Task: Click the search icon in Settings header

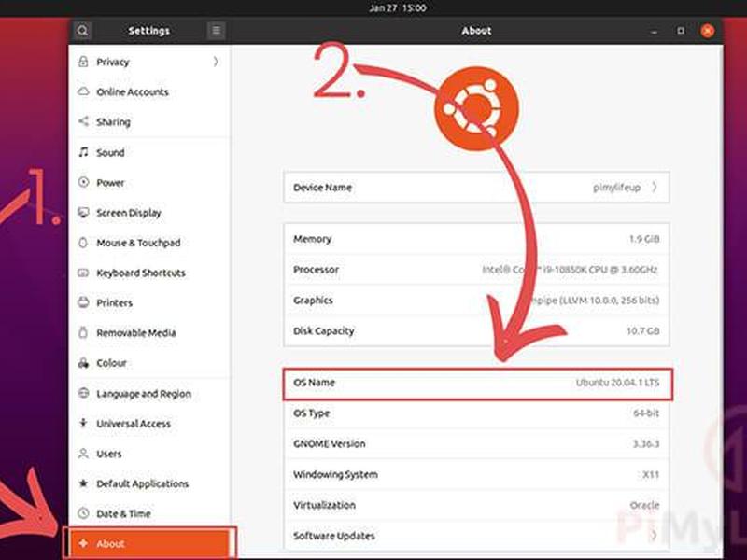Action: pyautogui.click(x=82, y=31)
